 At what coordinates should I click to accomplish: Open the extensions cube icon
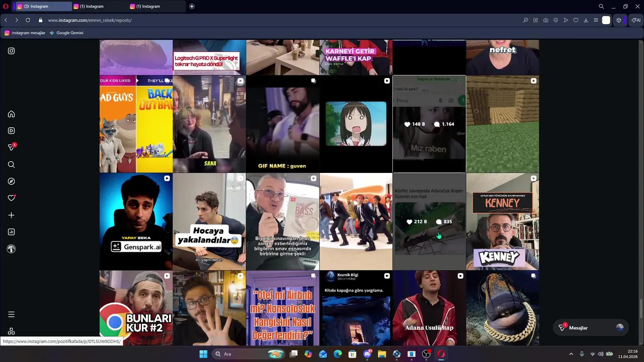click(619, 20)
